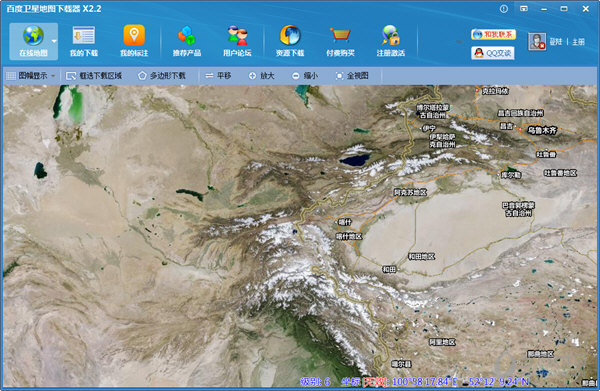Expand the 在线地图 dropdown arrow

pos(54,41)
